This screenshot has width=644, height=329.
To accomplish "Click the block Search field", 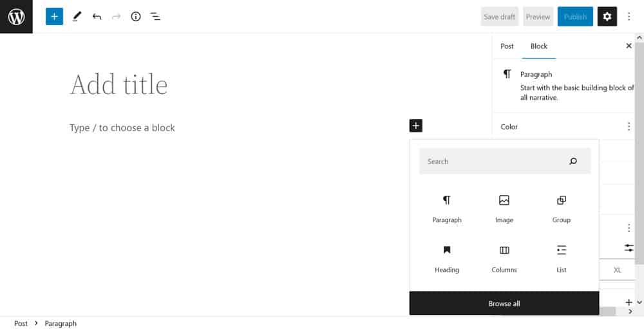I will coord(493,162).
